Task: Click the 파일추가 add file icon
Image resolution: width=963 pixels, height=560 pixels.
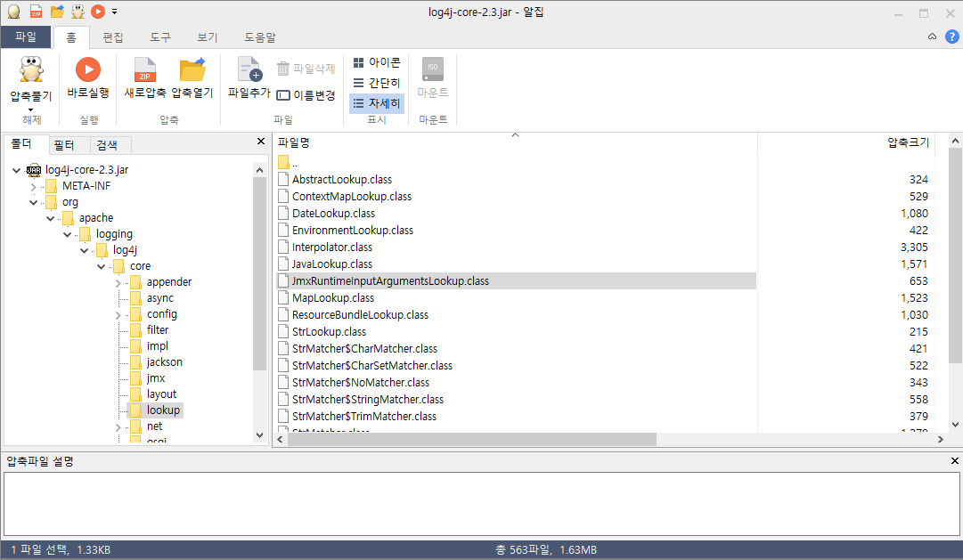Action: pos(249,69)
